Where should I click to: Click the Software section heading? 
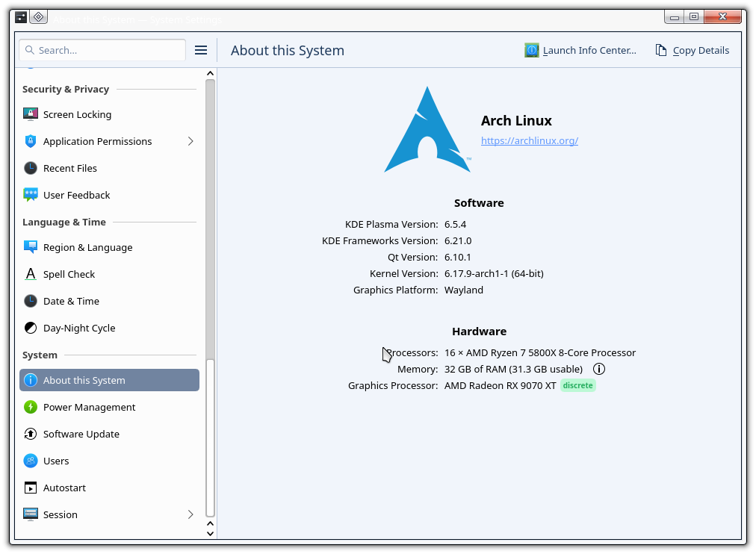(479, 203)
